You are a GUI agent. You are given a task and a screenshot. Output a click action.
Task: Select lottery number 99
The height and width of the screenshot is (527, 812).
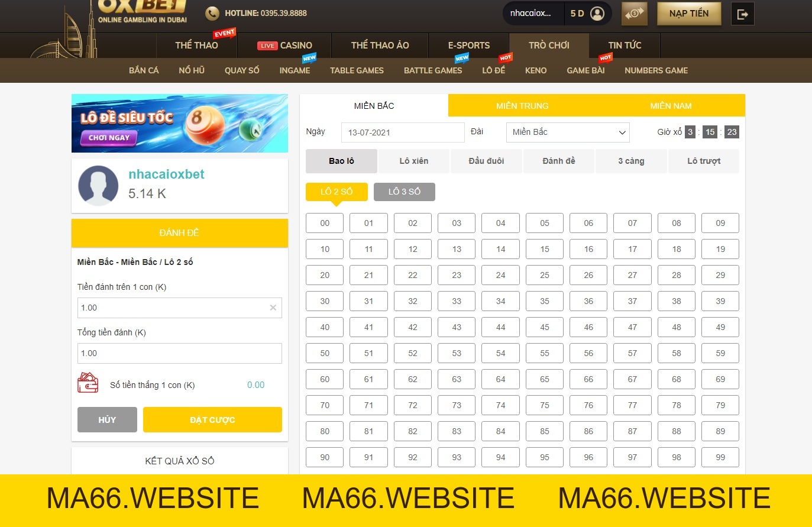pyautogui.click(x=720, y=457)
